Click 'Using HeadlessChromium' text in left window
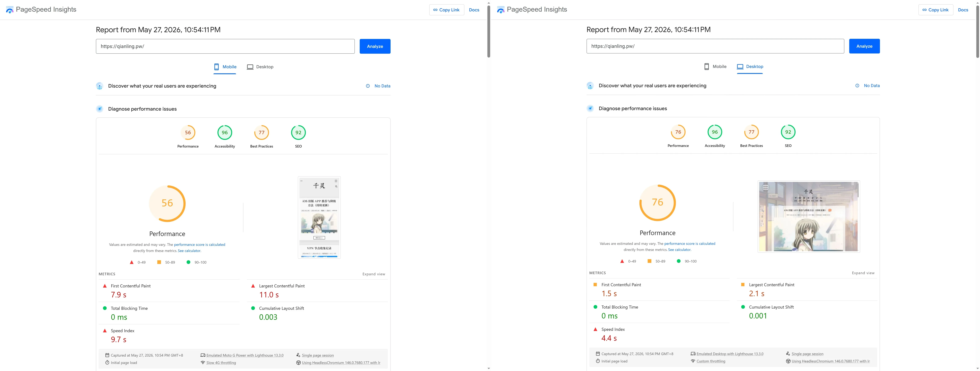Image resolution: width=980 pixels, height=371 pixels. click(x=341, y=363)
